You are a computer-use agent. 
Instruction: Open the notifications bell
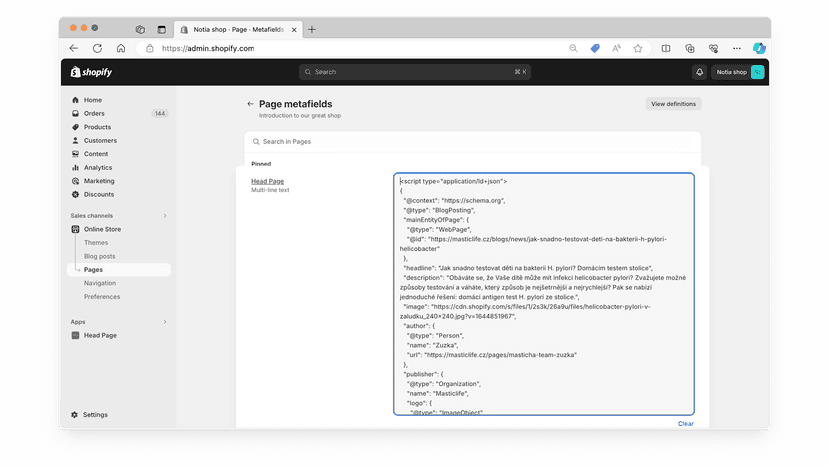point(699,72)
